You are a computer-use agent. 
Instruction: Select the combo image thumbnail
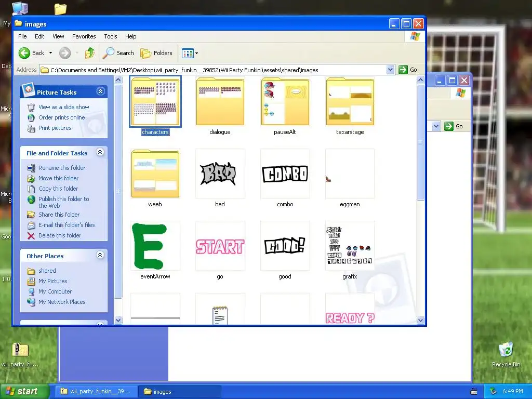285,174
